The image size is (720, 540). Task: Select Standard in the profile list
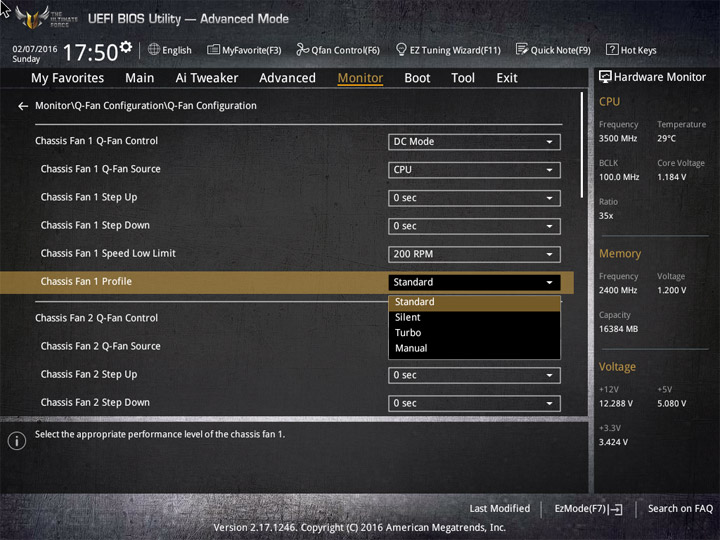coord(474,302)
